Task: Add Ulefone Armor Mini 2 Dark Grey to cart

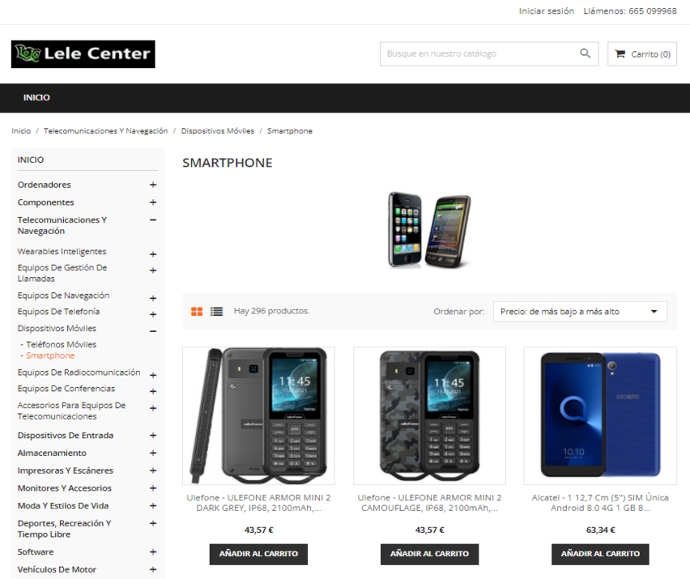Action: click(259, 554)
